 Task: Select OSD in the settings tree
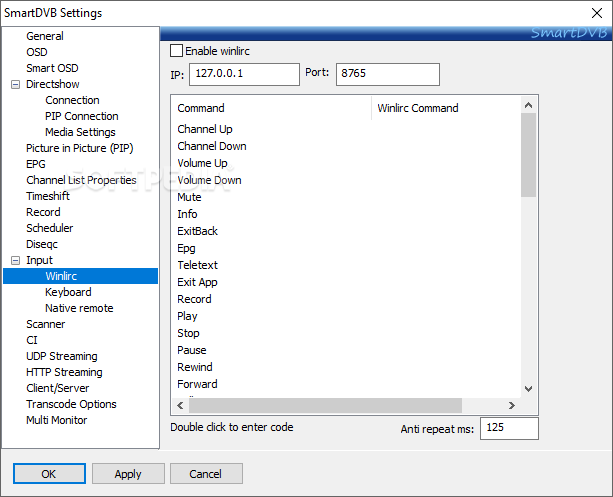pyautogui.click(x=37, y=52)
